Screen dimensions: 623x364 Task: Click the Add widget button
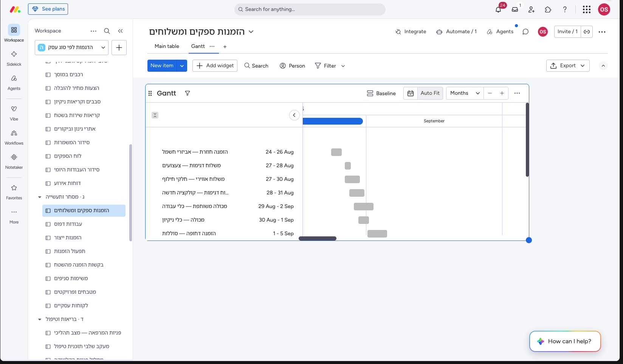[215, 66]
